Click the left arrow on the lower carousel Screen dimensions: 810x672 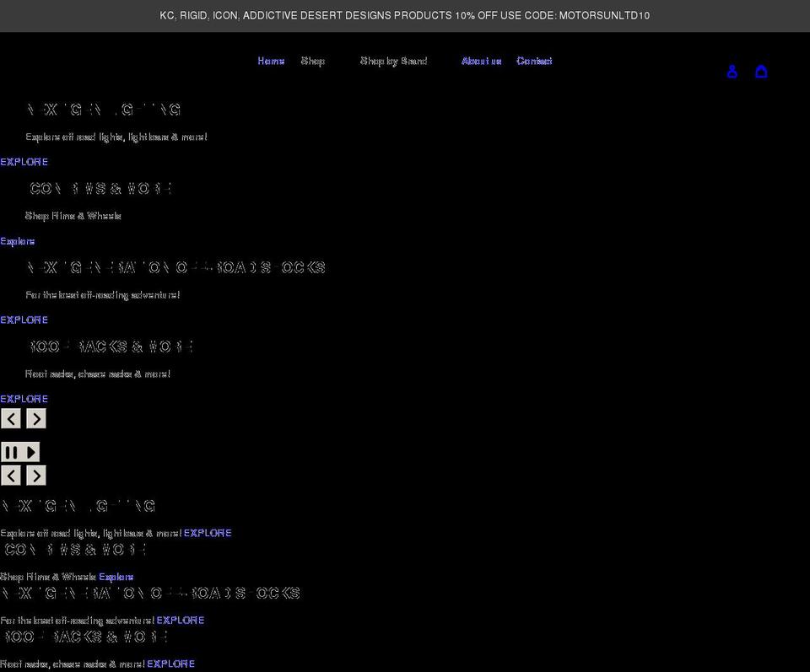(11, 476)
